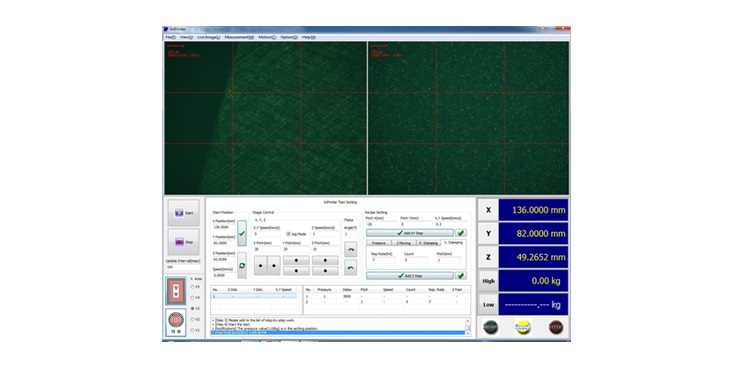Switch to the Pressure tab
Screen dimensions: 731x370
point(379,243)
